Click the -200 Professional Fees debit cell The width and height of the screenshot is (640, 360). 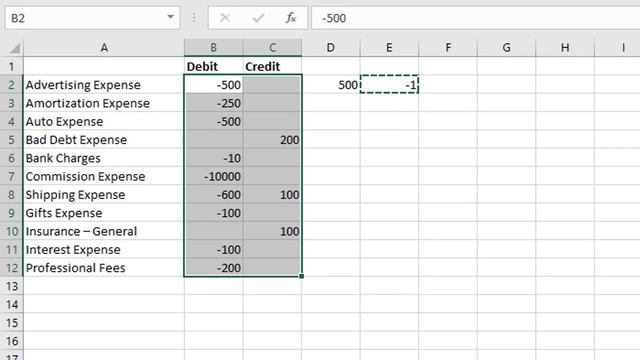click(213, 268)
